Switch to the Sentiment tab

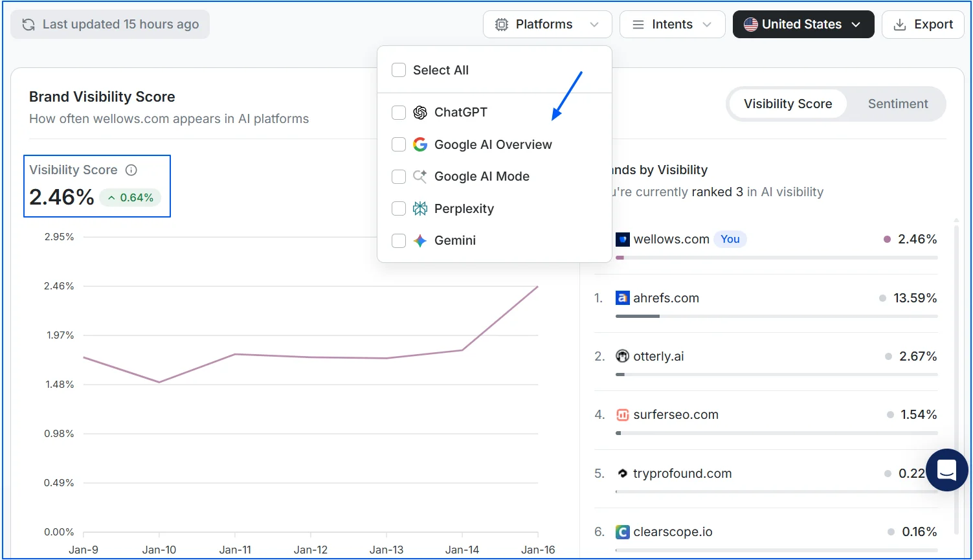(x=898, y=104)
